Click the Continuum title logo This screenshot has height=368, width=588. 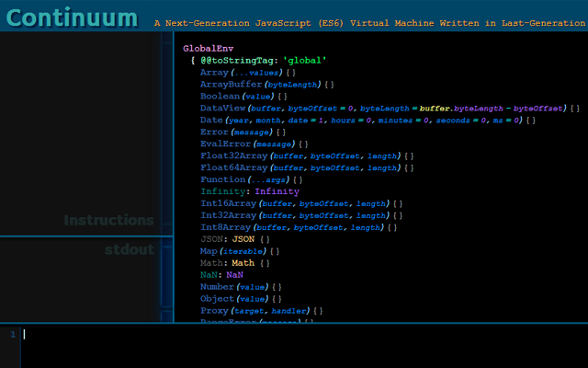point(77,18)
